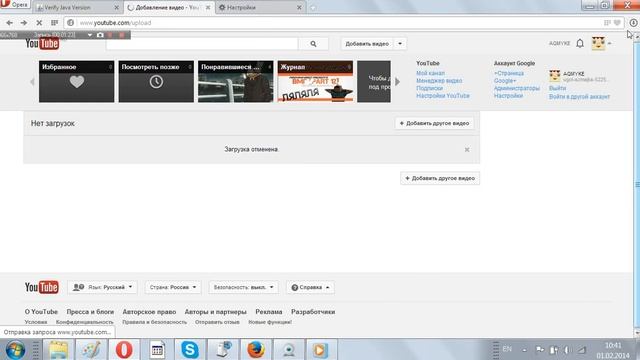Open the Авторское право footer link
This screenshot has width=640, height=360.
click(x=149, y=312)
